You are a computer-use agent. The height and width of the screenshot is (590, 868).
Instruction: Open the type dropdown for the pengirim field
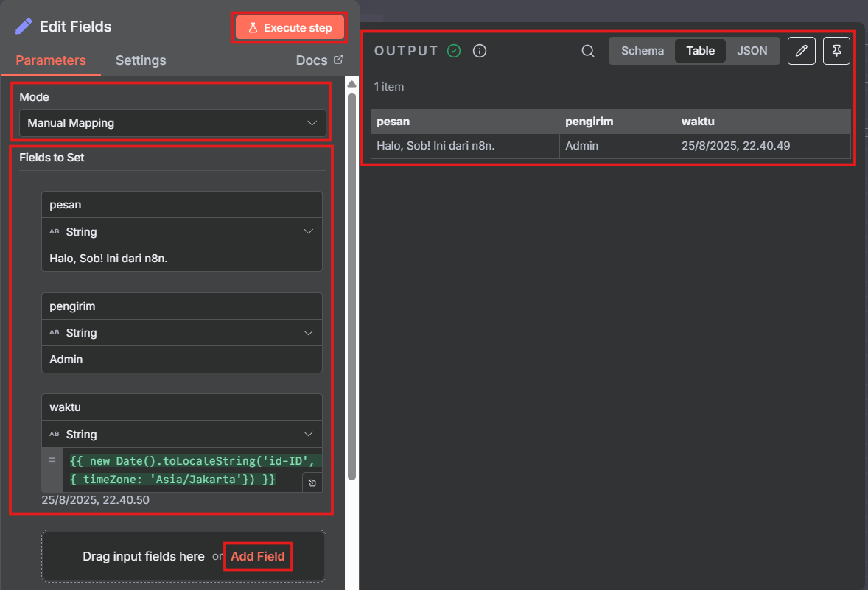[182, 333]
